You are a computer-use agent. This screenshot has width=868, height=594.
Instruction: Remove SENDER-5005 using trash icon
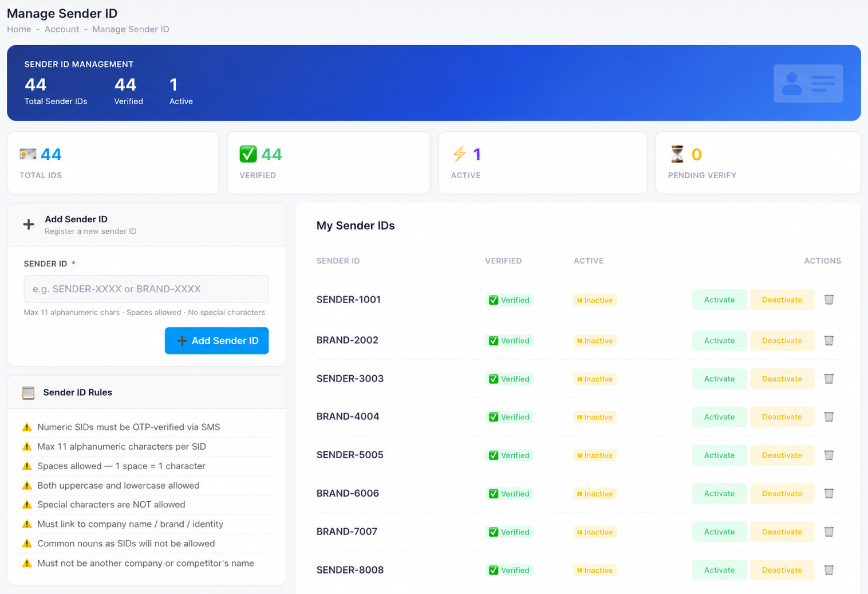[828, 455]
